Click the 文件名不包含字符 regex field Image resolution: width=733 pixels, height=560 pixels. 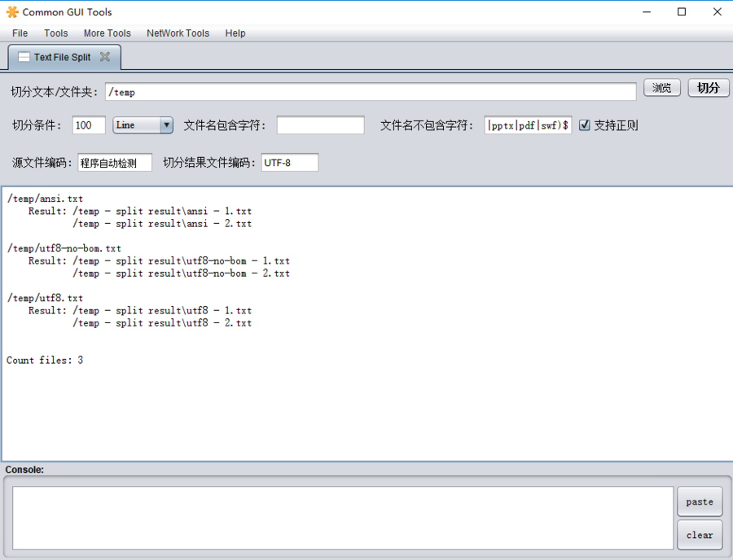tap(528, 125)
